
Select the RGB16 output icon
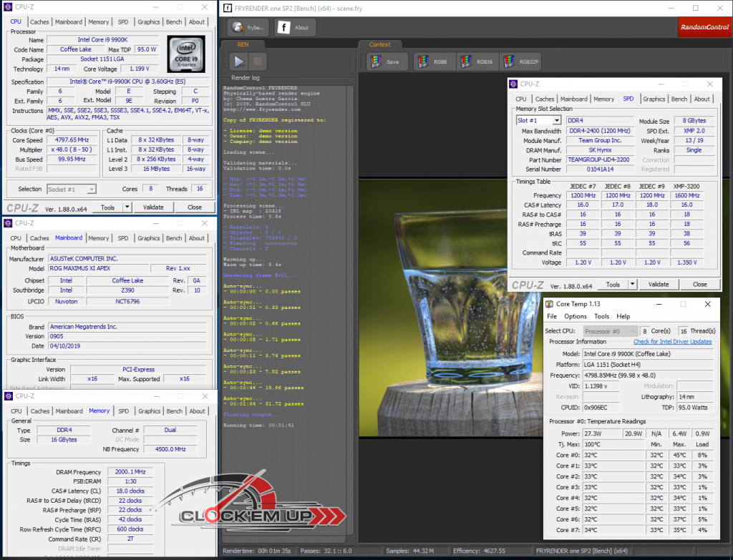point(477,62)
